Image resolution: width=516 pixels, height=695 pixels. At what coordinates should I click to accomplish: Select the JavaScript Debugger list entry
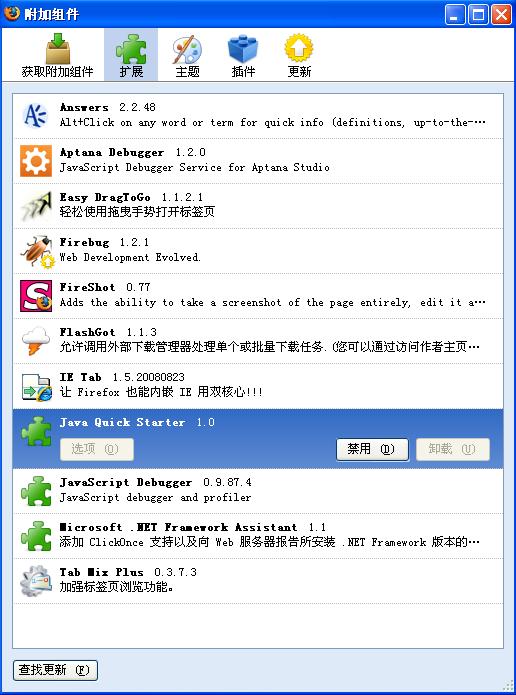click(258, 491)
